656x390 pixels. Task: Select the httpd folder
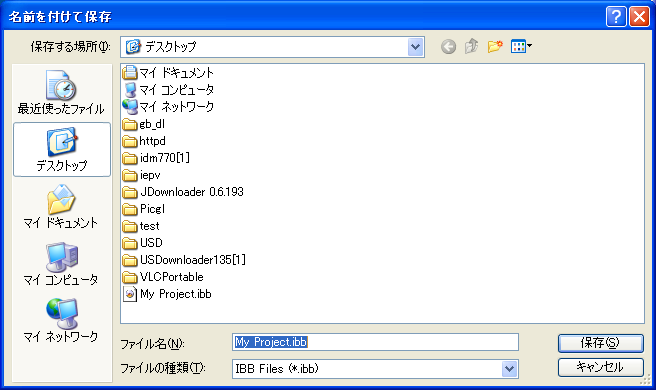[x=144, y=141]
